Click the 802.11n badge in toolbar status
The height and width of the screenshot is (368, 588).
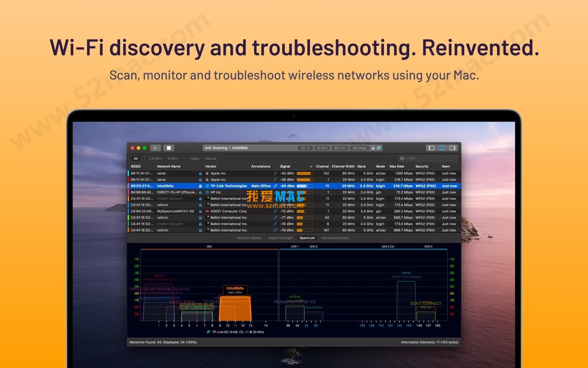tap(339, 148)
